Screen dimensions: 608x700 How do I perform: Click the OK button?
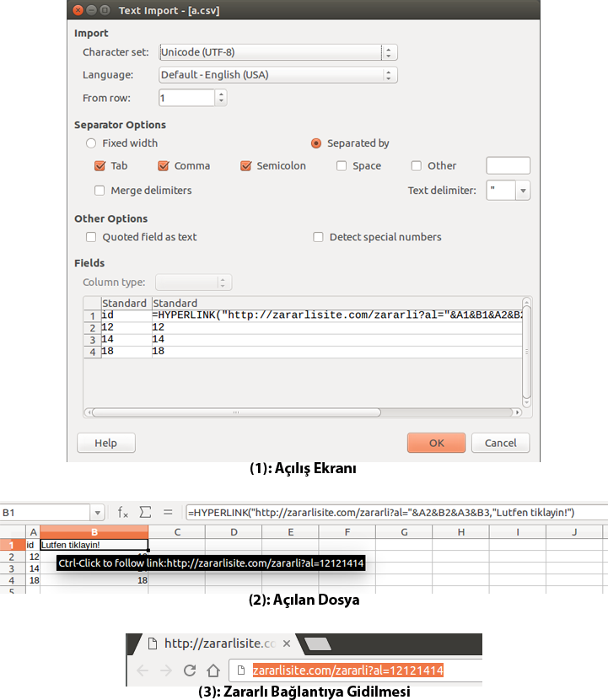pos(436,443)
